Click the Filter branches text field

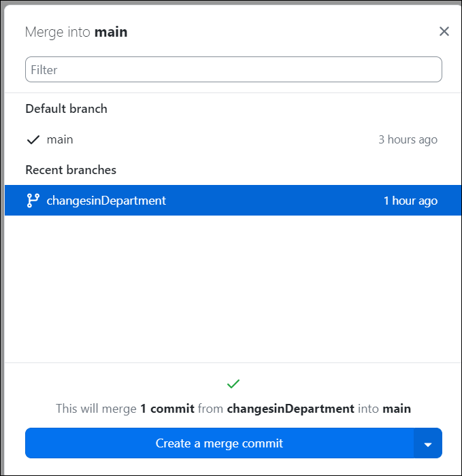[233, 69]
